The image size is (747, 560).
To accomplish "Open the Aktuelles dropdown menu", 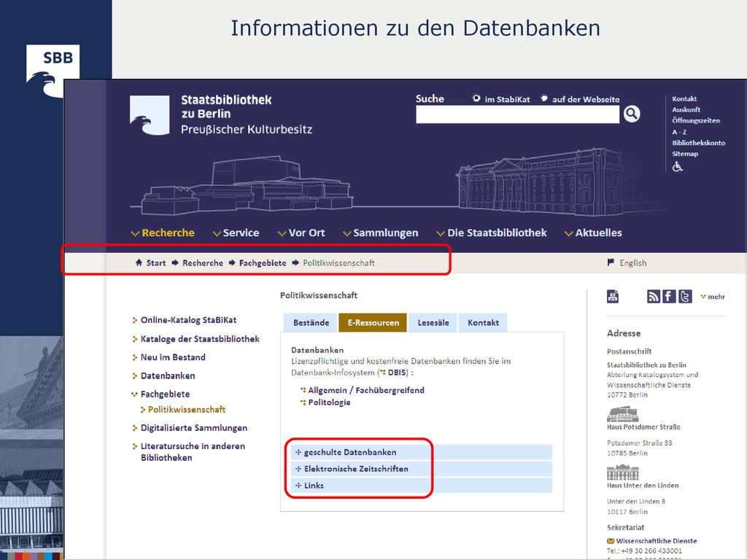I will (x=593, y=233).
